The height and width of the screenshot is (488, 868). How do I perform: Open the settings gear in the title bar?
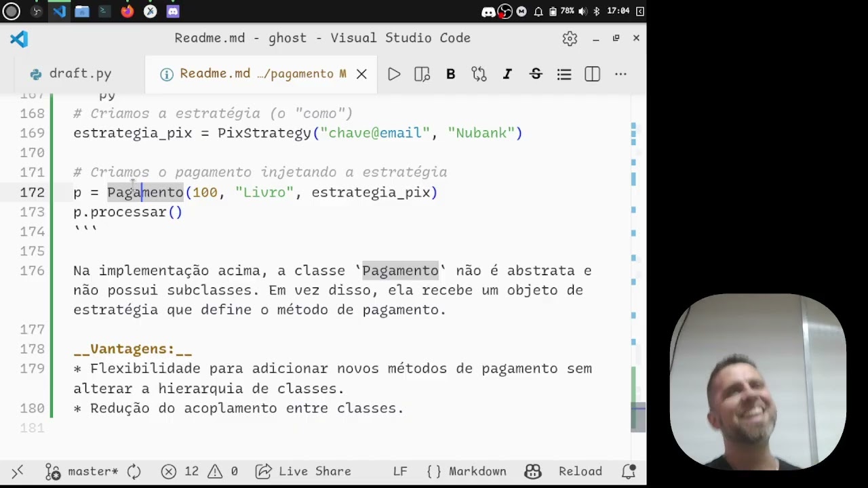(570, 39)
